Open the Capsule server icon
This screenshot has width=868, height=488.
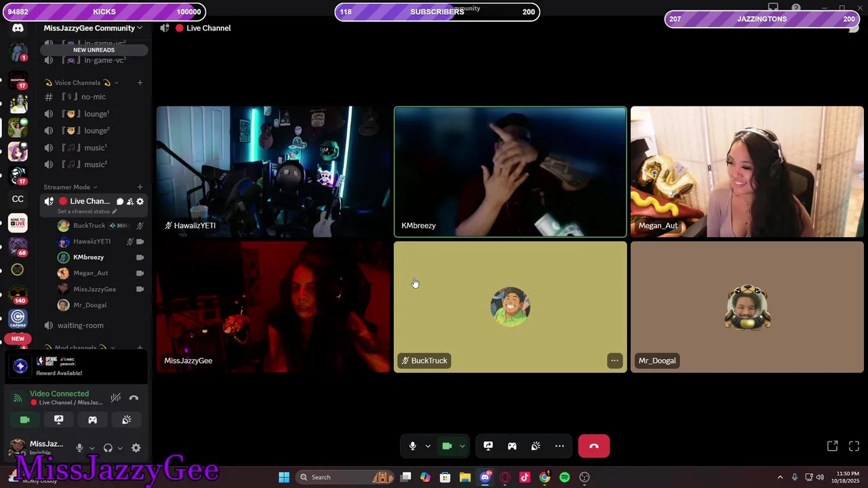[18, 318]
